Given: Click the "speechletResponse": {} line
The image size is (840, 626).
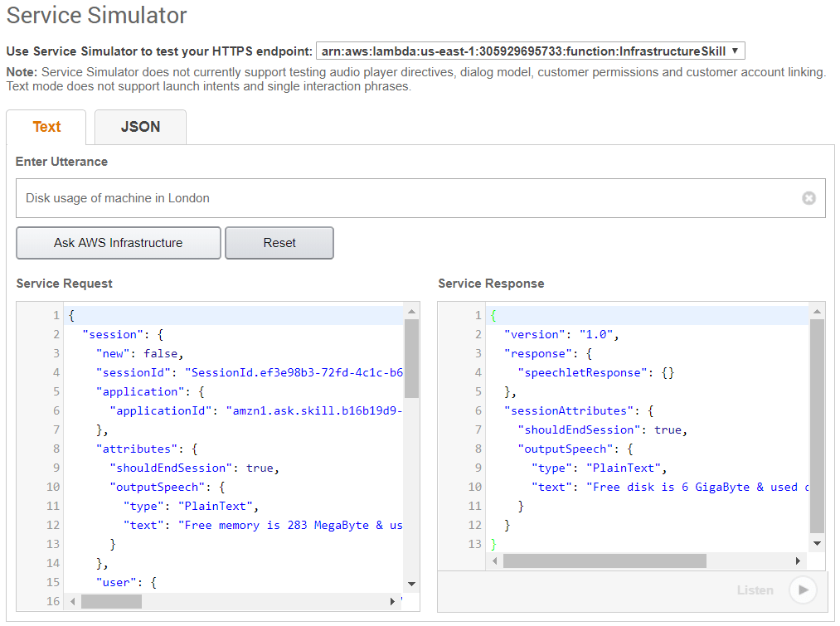Looking at the screenshot, I should 595,373.
